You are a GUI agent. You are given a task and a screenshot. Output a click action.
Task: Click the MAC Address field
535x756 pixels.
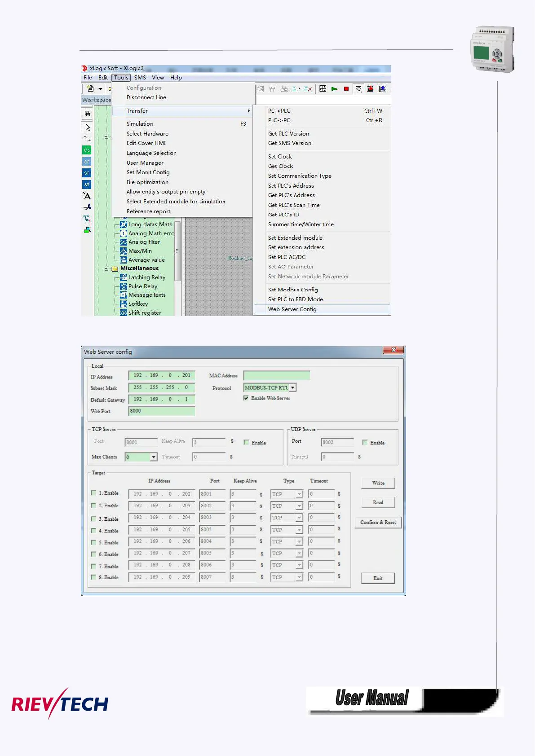(277, 375)
